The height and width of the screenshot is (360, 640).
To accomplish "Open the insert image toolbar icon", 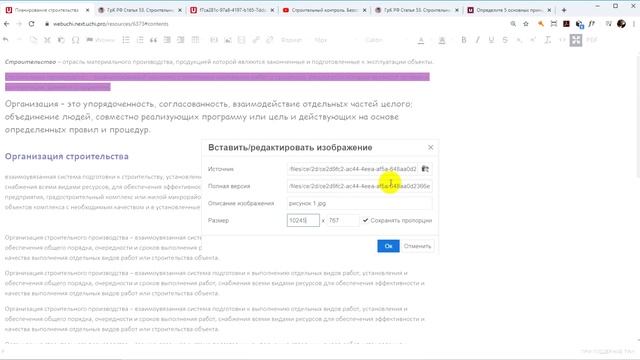I will pos(228,40).
